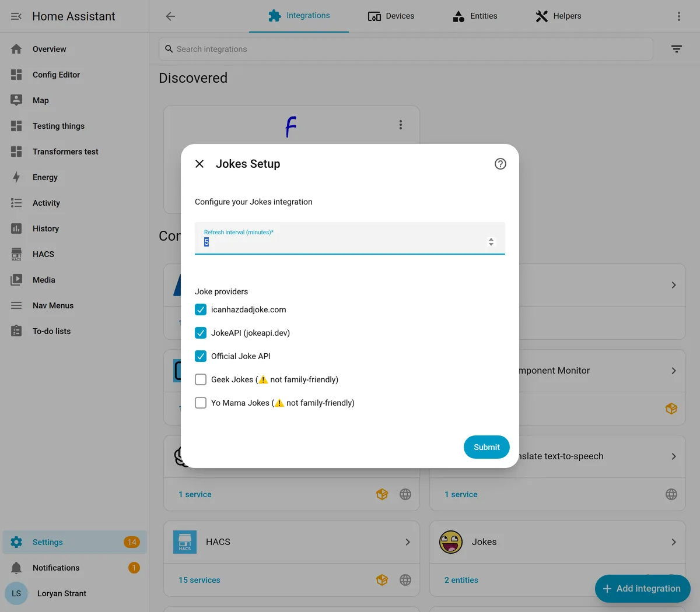Screen dimensions: 700x612
Task: Close the Jokes Setup dialog
Action: [199, 164]
